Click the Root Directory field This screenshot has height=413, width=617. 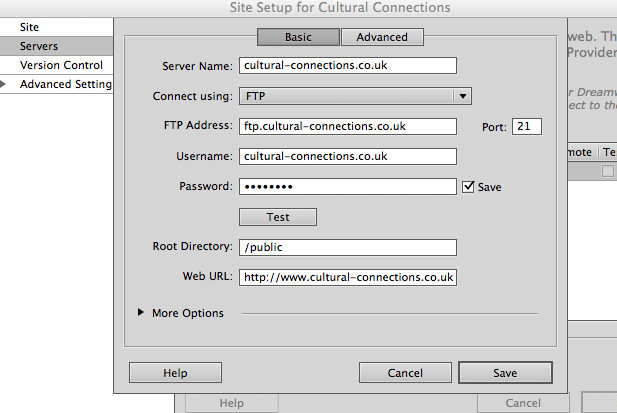pyautogui.click(x=347, y=247)
